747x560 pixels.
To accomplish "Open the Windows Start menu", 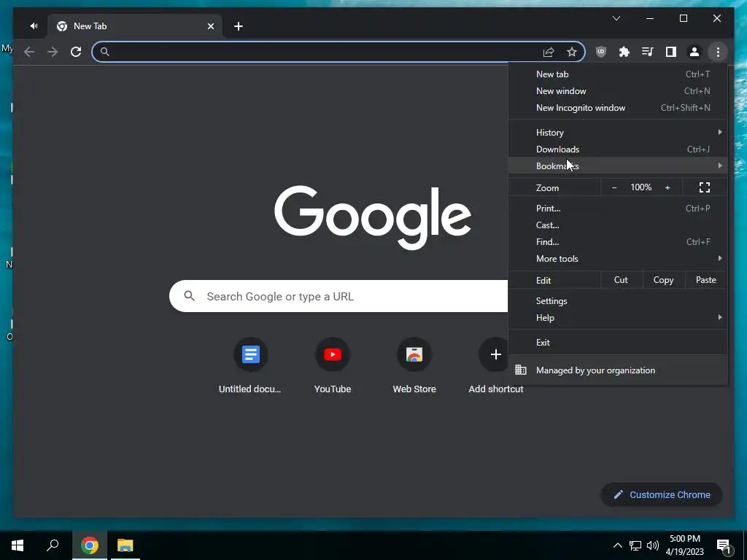I will [x=18, y=545].
